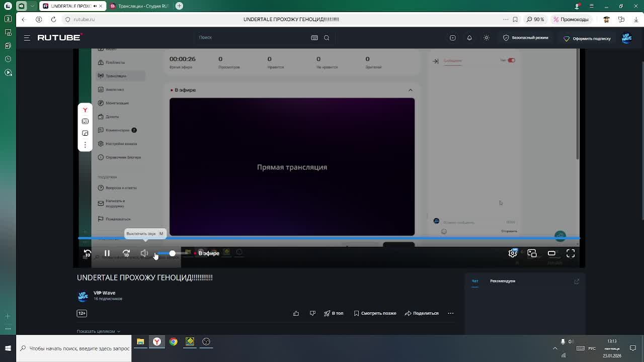Boost video with В топ button
The image size is (644, 362).
click(x=334, y=313)
